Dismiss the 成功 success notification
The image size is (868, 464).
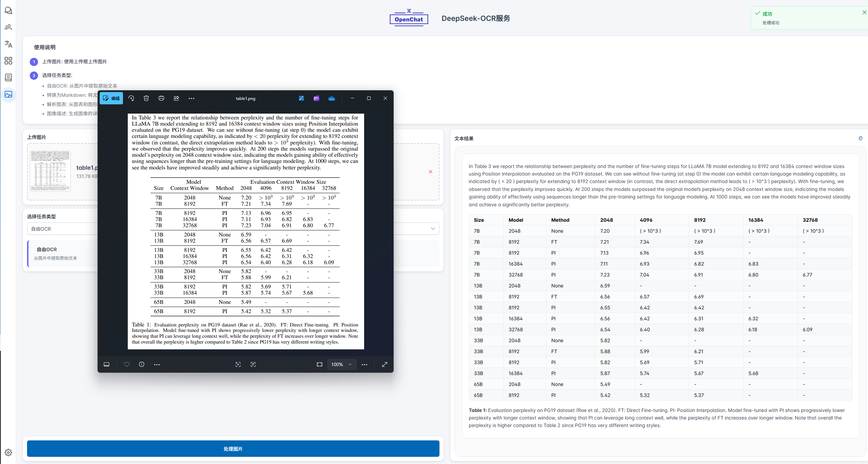coord(864,12)
